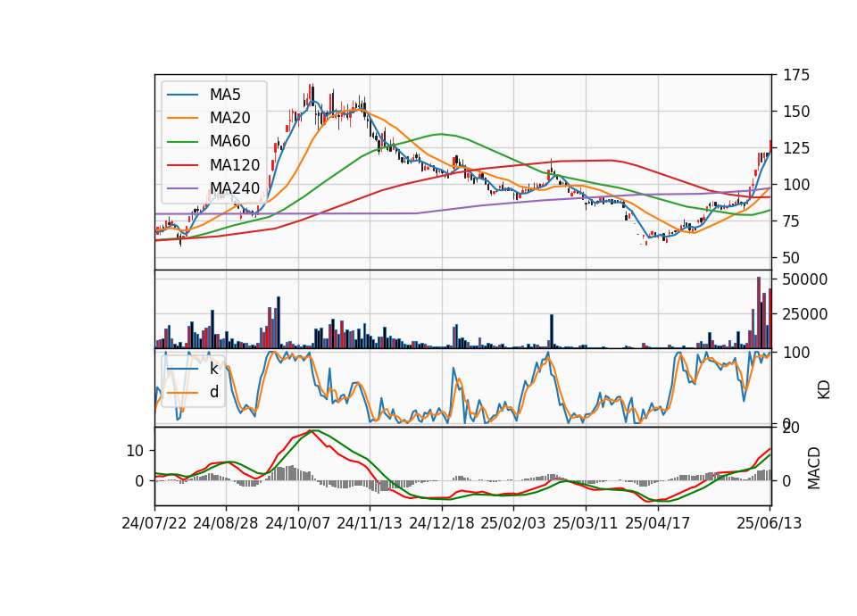Click the MA240 legend label
Screen dimensions: 857x616
point(235,188)
